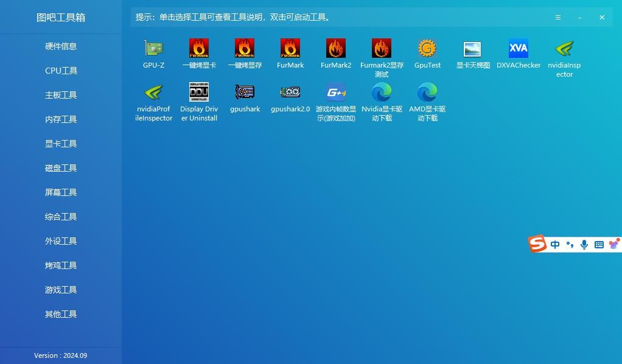Select the 一键烤显存 icon
This screenshot has width=622, height=364.
click(x=245, y=49)
